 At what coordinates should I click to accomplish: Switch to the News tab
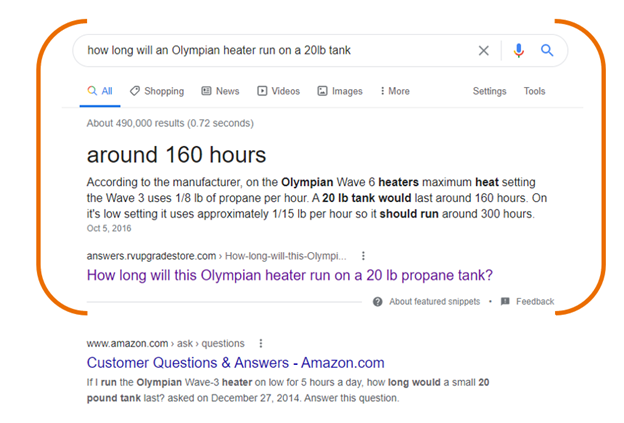(x=220, y=91)
